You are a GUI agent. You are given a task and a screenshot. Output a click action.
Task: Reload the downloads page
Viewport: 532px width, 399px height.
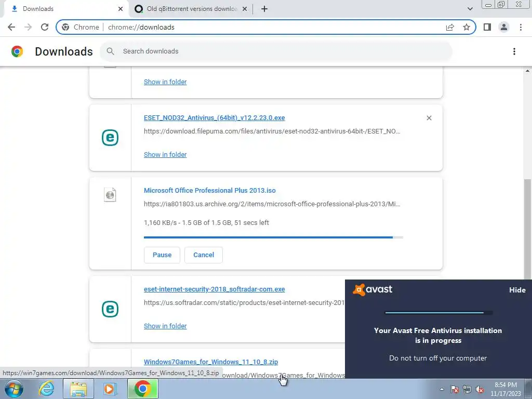45,27
